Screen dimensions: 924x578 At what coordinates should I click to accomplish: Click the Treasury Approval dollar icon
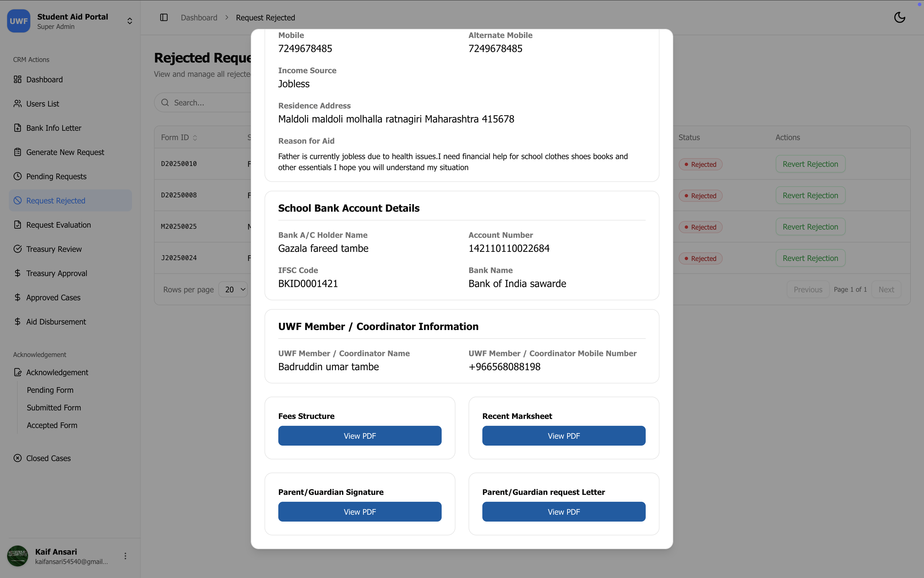coord(18,273)
